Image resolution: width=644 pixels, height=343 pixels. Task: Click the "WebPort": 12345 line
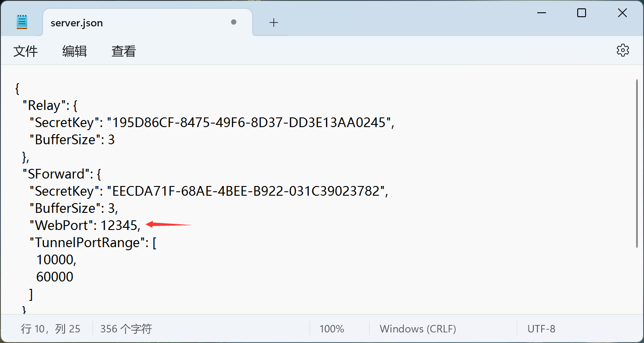tap(85, 226)
